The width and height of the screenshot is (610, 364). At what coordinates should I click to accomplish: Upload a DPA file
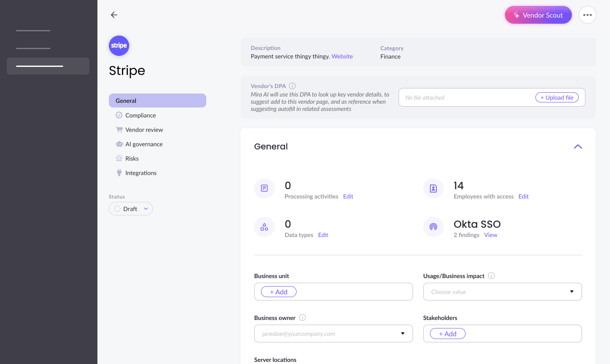click(x=557, y=98)
